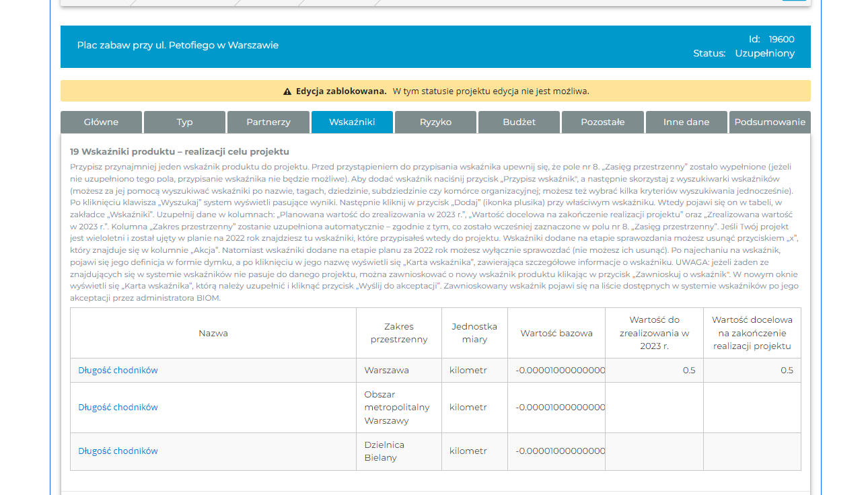Select the Partnerzy tab
868x495 pixels.
pyautogui.click(x=268, y=122)
